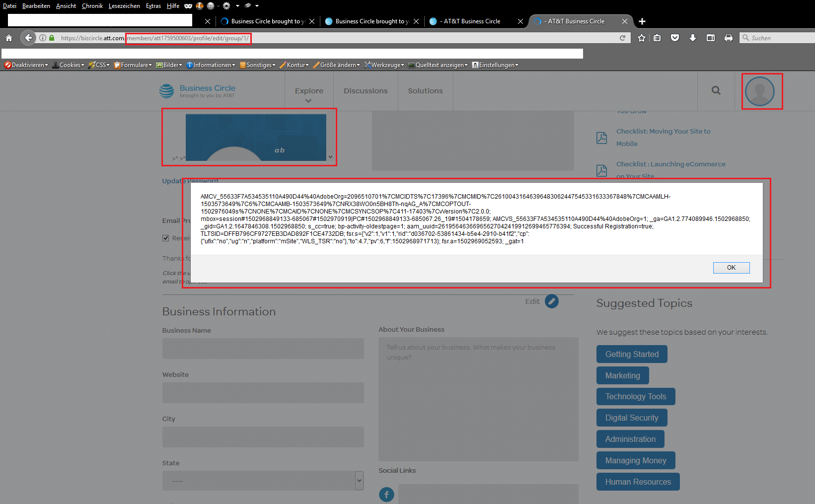Click the Administration topic button
Screen dimensions: 815x504
[630, 439]
